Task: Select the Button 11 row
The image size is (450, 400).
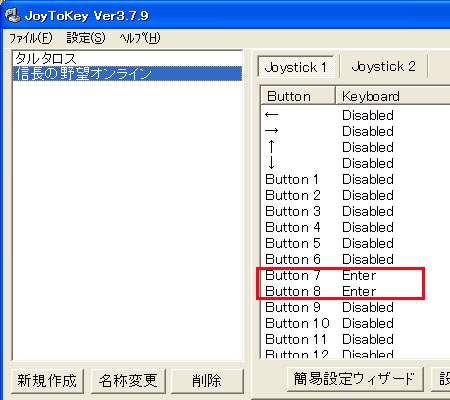Action: tap(355, 339)
